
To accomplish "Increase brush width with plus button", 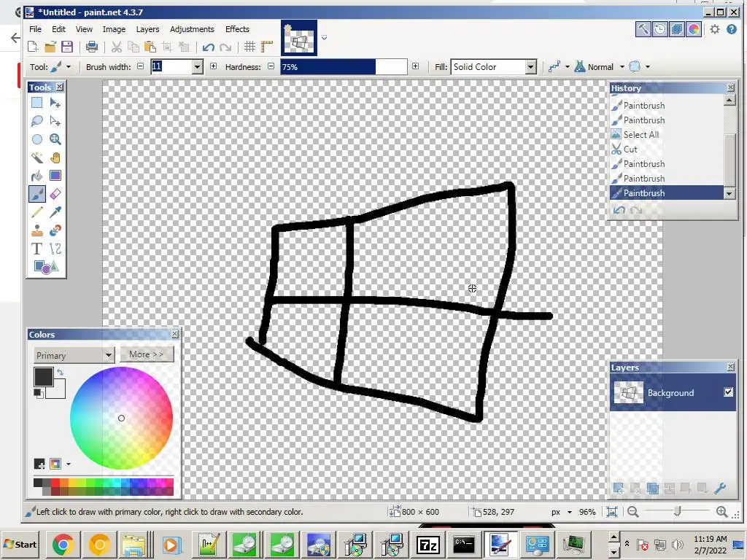I will (x=214, y=66).
